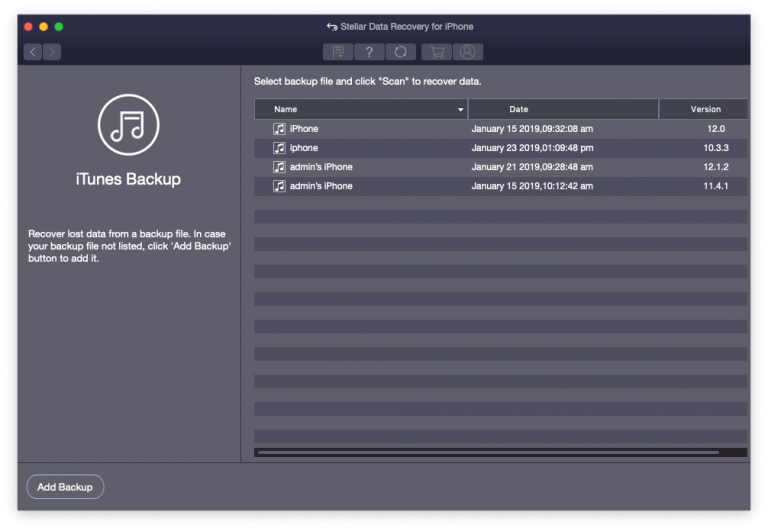Sort by the Date column header
The height and width of the screenshot is (531, 768).
(563, 109)
